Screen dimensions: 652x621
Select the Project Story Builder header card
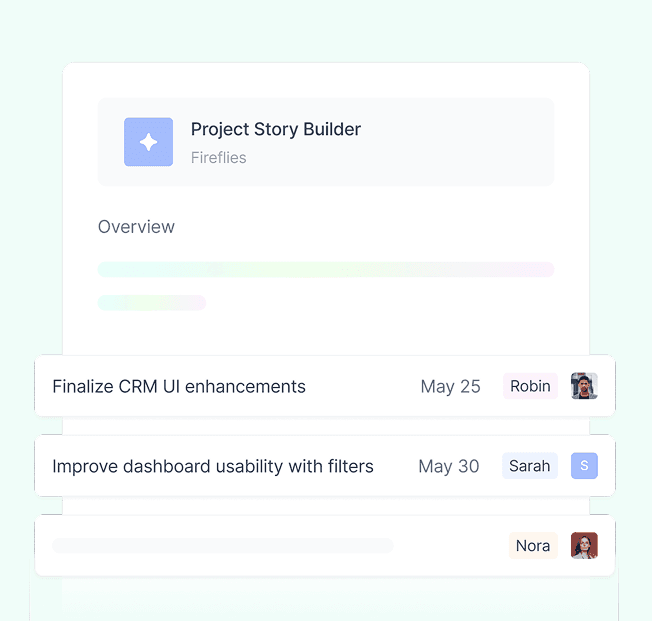click(x=326, y=142)
